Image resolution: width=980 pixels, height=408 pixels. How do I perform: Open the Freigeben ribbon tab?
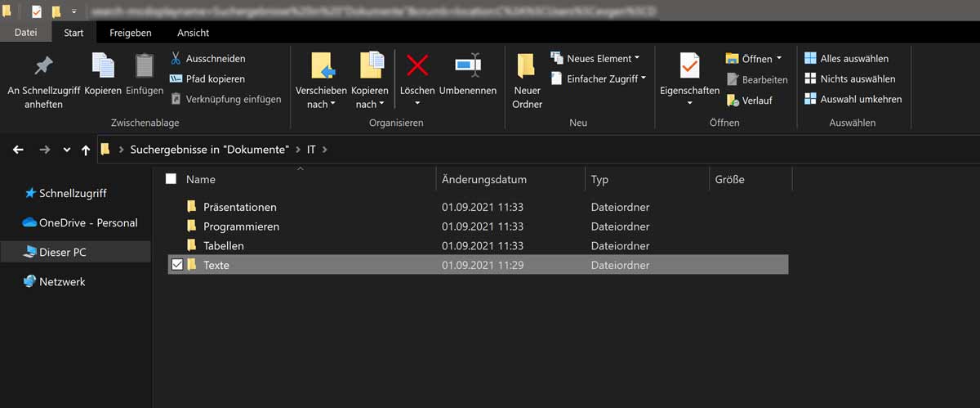pyautogui.click(x=131, y=33)
